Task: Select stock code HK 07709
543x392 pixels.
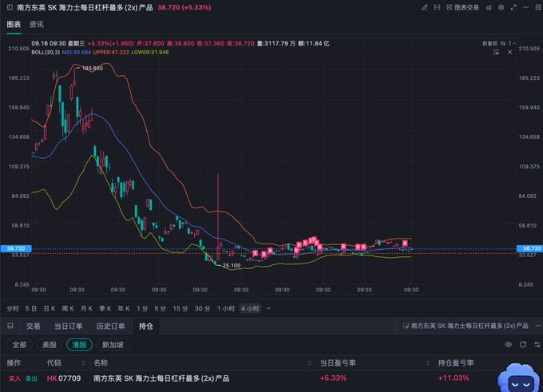Action: click(64, 378)
